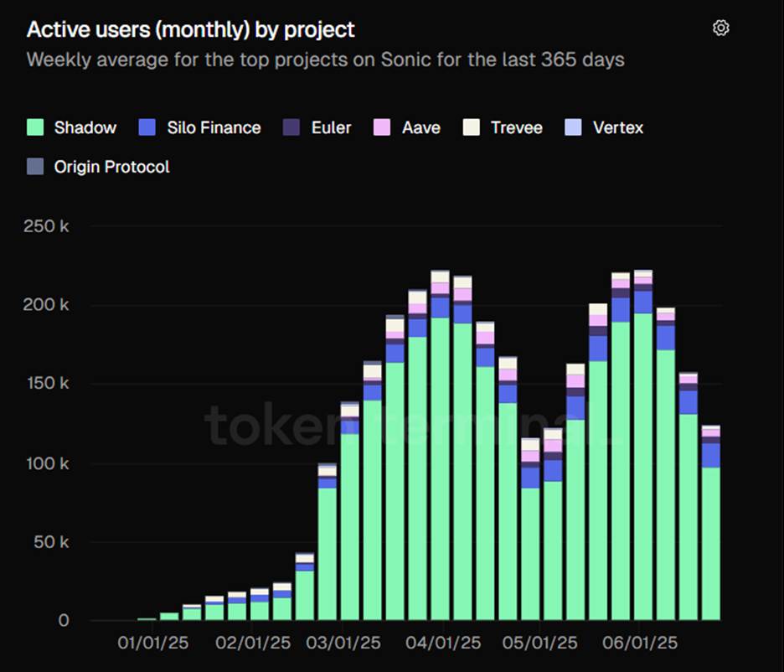
Task: Toggle Silo Finance legend entry
Action: point(214,128)
